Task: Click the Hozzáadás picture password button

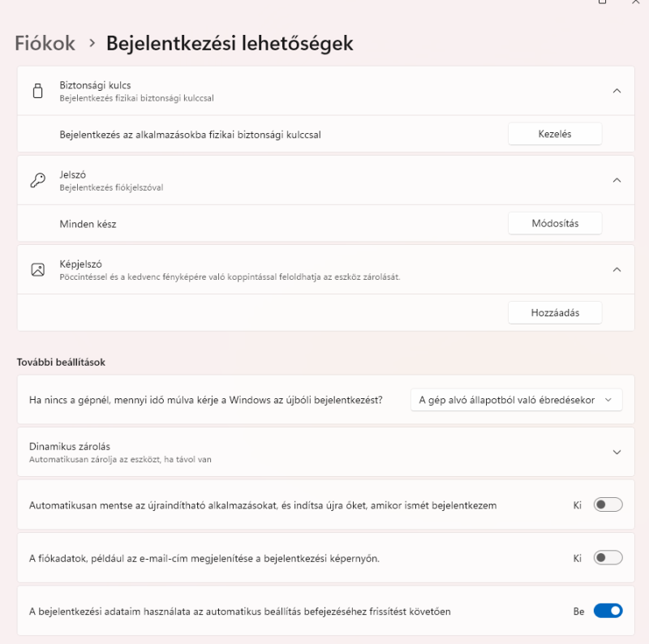Action: click(555, 312)
